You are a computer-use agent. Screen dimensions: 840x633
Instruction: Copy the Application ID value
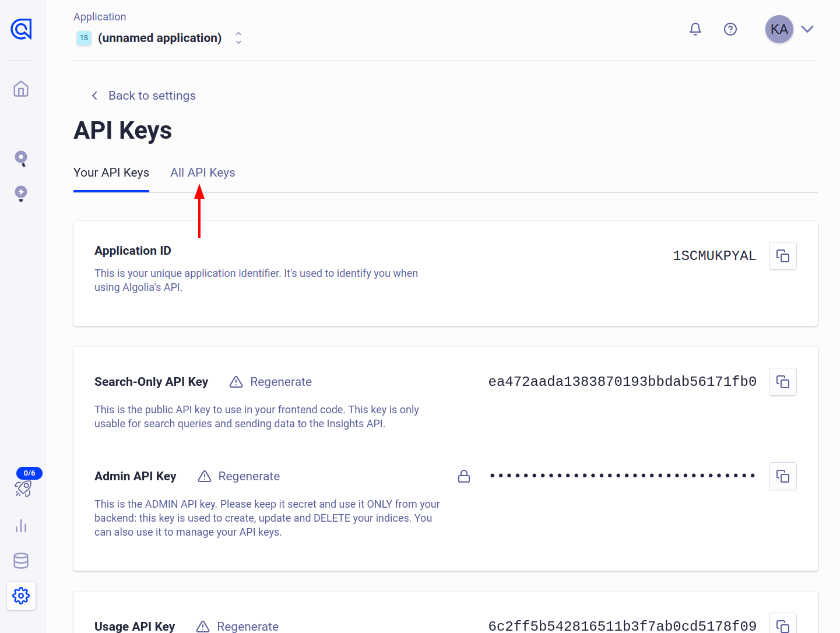783,256
